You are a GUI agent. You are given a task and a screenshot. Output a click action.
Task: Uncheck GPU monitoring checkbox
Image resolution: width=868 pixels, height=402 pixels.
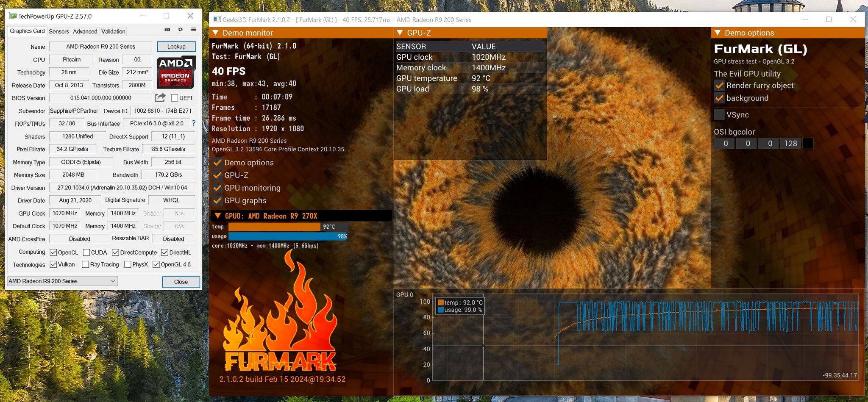coord(218,188)
